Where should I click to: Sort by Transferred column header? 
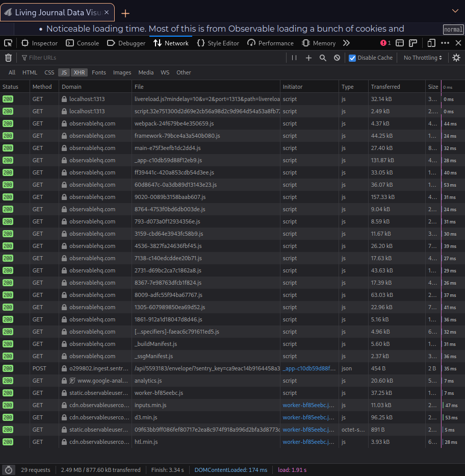397,87
